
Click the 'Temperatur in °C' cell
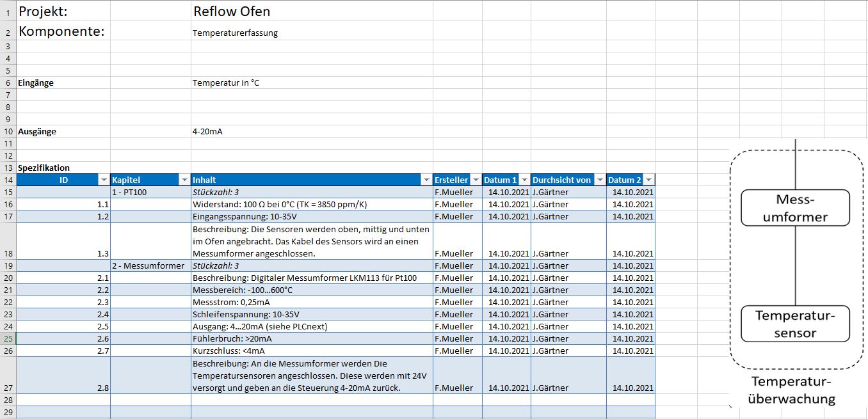[226, 83]
